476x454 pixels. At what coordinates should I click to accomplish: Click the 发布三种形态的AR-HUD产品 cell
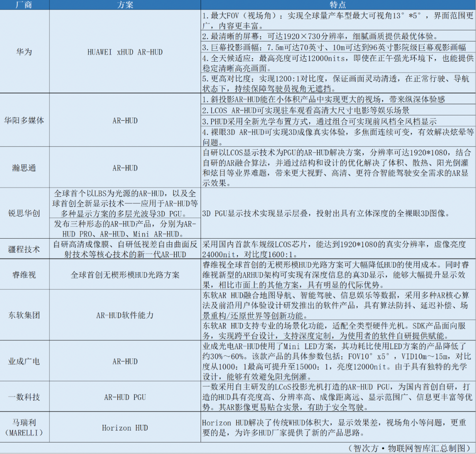[125, 229]
